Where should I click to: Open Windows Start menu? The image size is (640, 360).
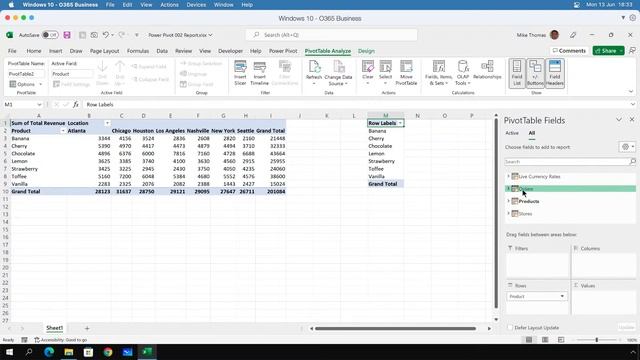click(x=9, y=352)
